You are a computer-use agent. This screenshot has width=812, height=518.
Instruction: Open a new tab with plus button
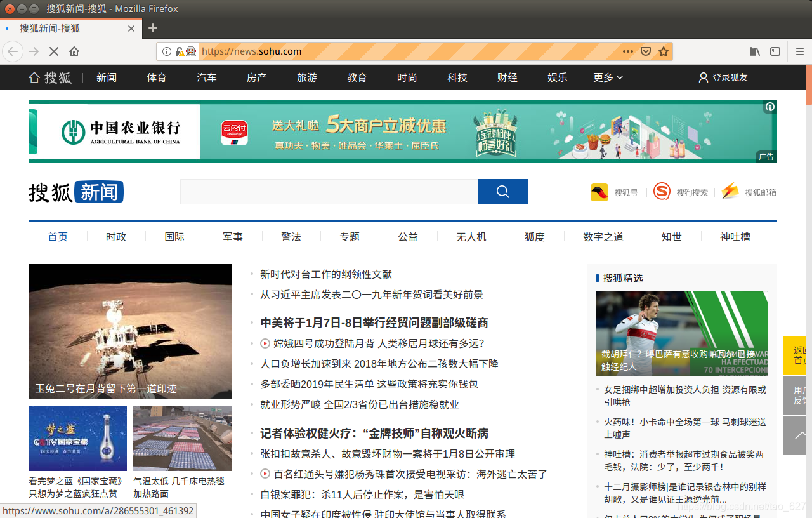(x=153, y=28)
